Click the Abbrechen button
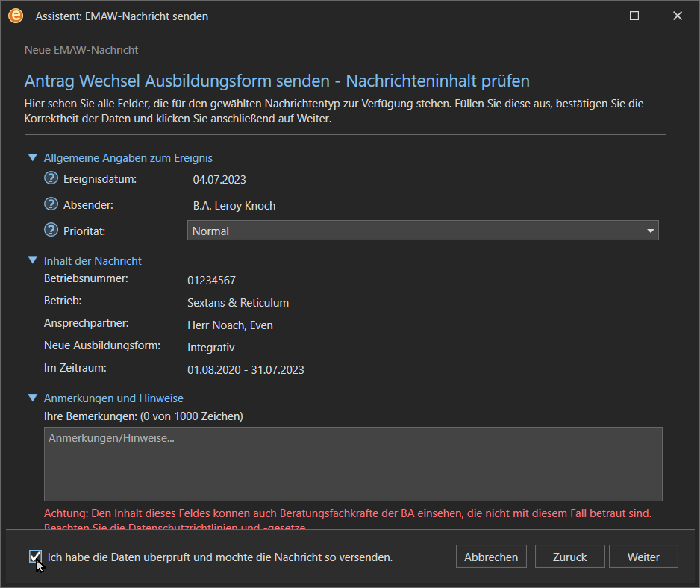Viewport: 700px width, 588px height. point(491,557)
